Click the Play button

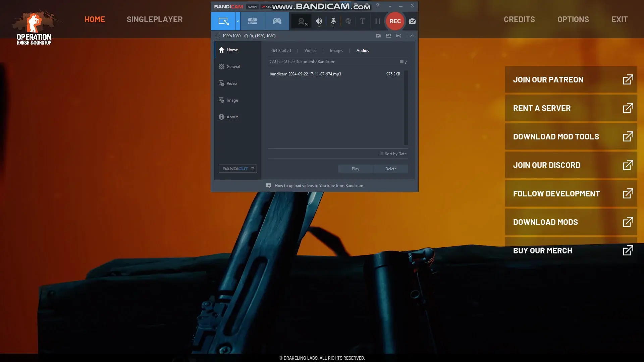click(x=355, y=169)
